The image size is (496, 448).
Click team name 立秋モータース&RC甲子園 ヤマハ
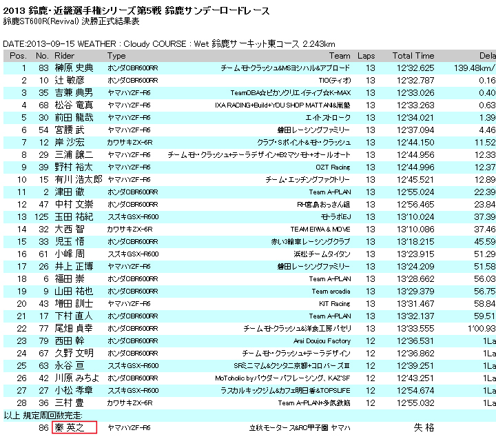(300, 428)
